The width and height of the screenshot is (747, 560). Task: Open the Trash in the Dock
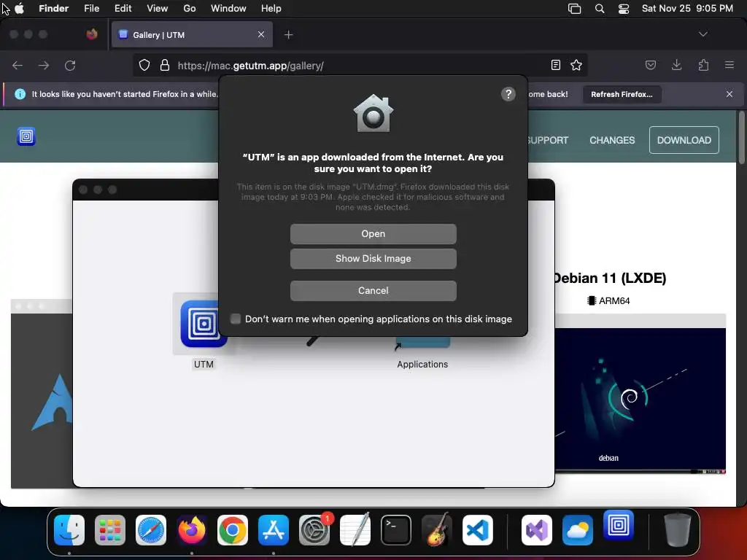[677, 530]
